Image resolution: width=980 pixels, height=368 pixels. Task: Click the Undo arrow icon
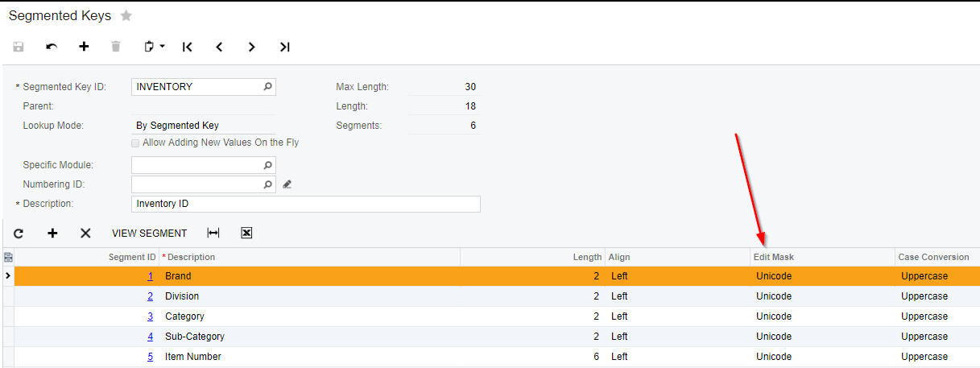point(52,47)
